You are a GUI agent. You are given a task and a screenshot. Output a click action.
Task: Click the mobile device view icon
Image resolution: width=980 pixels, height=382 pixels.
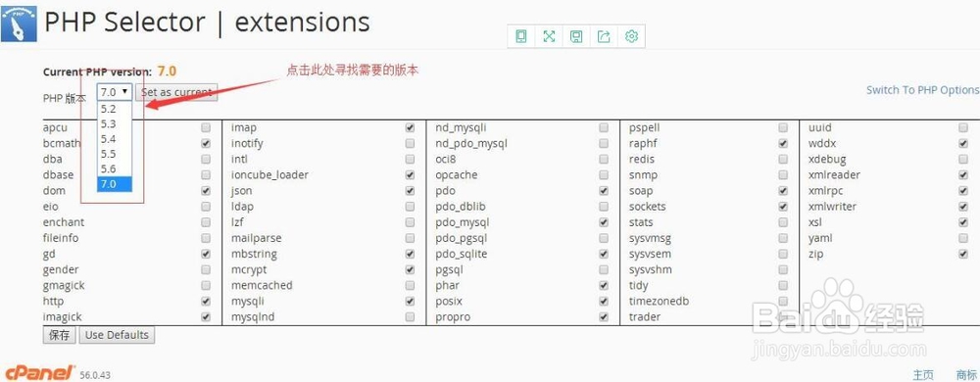click(x=521, y=37)
